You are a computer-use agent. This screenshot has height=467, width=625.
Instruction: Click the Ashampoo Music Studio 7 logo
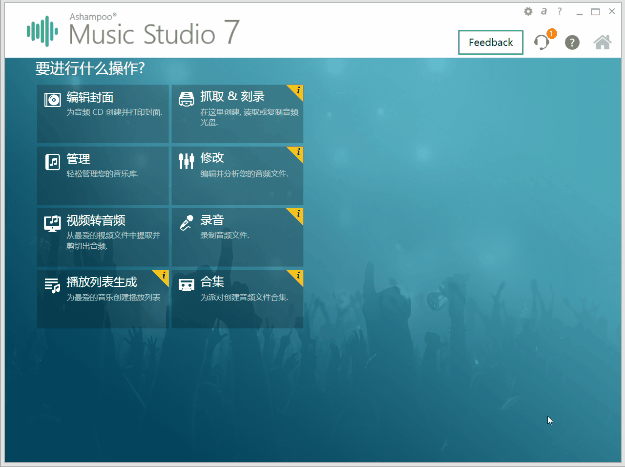[133, 31]
